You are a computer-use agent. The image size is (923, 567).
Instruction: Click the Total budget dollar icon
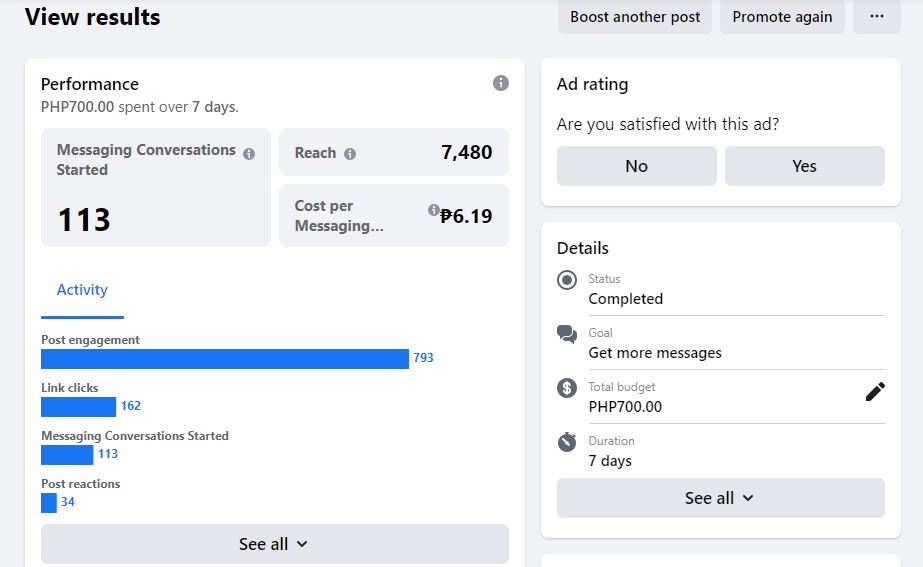pos(567,388)
